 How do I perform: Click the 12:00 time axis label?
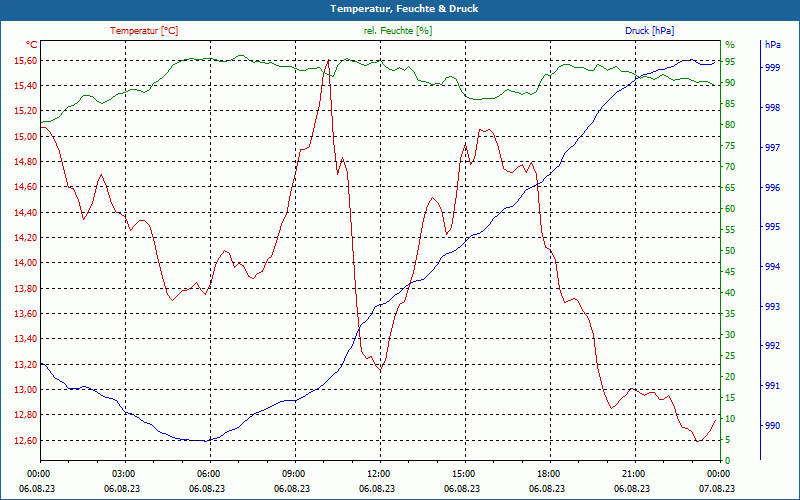(x=378, y=473)
